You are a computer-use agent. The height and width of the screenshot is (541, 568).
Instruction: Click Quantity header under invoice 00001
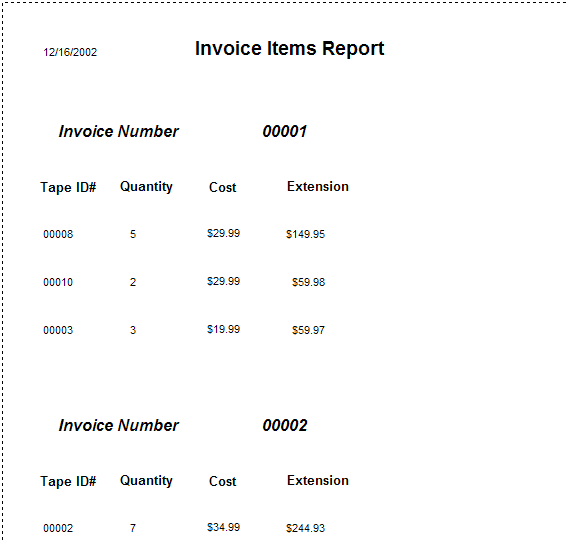146,187
